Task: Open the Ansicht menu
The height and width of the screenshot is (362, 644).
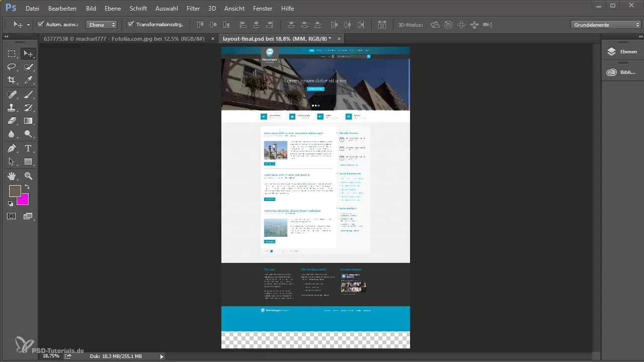Action: click(x=234, y=9)
